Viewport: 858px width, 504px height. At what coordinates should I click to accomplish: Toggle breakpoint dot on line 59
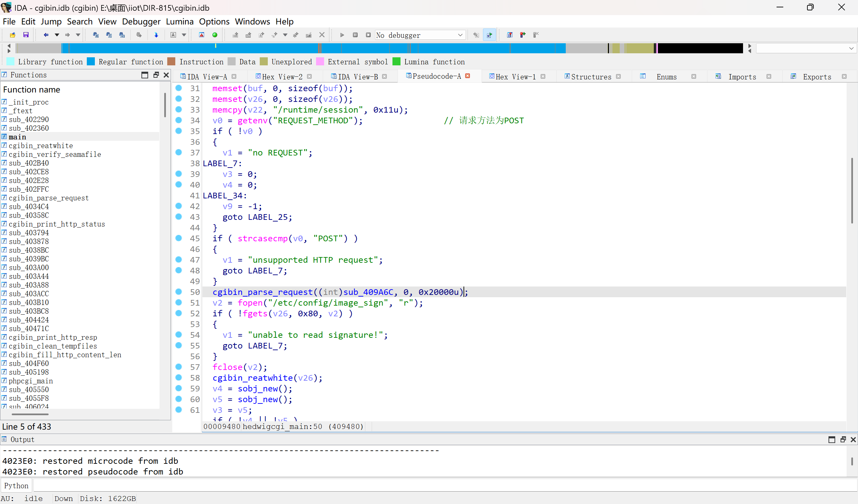click(x=178, y=388)
